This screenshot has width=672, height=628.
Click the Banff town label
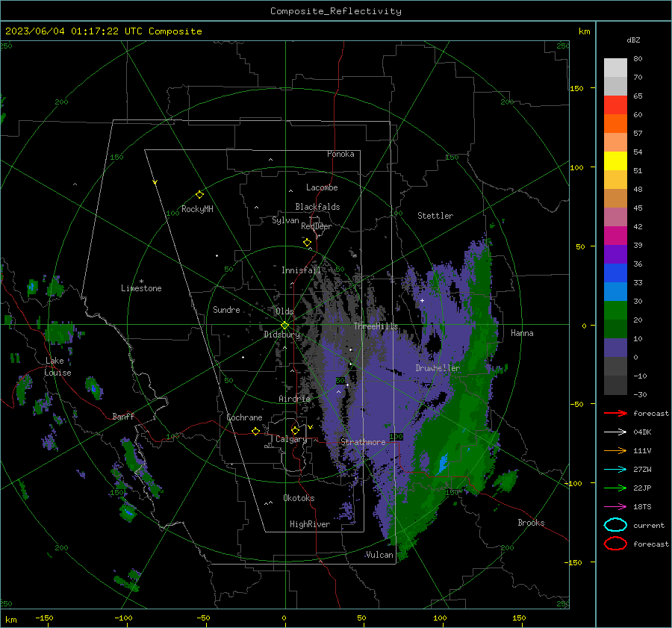(x=123, y=416)
